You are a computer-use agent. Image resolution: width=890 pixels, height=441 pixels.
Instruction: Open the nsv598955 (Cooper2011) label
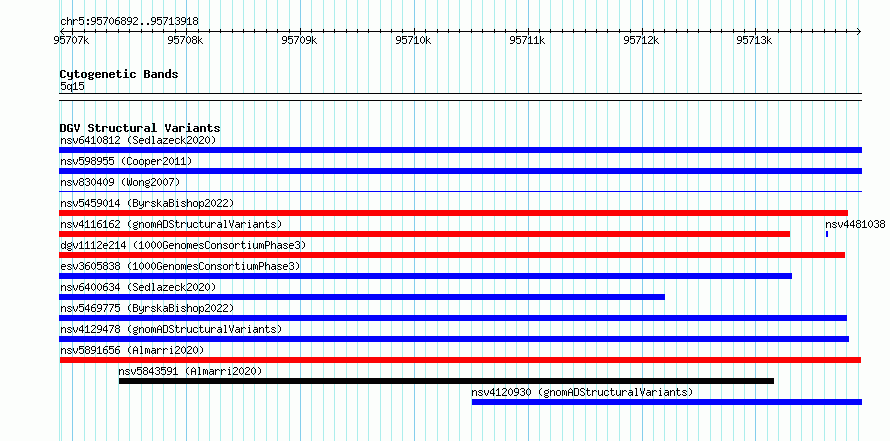click(x=126, y=161)
